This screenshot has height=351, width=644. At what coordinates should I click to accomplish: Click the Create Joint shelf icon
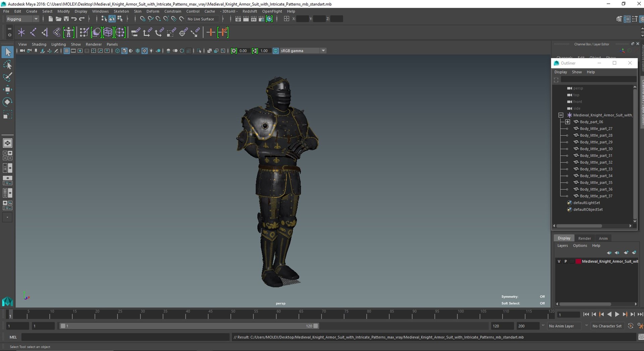[33, 32]
